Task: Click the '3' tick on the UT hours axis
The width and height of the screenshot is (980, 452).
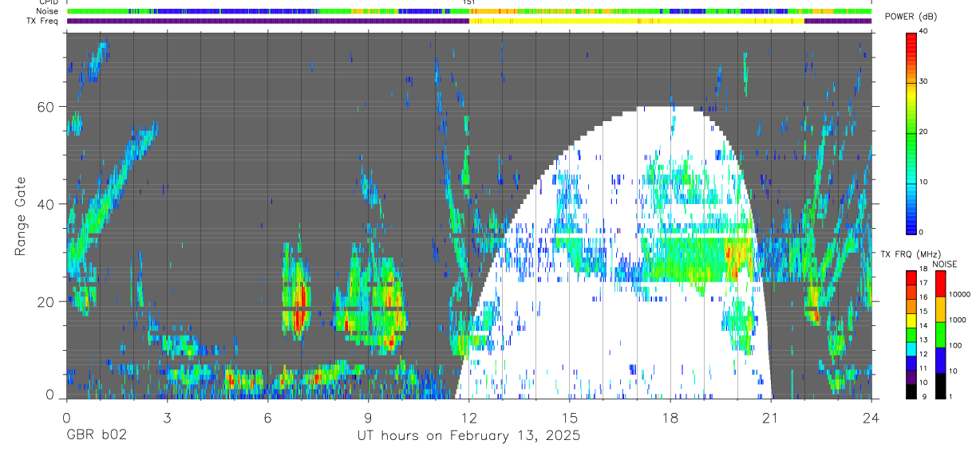Action: [168, 418]
